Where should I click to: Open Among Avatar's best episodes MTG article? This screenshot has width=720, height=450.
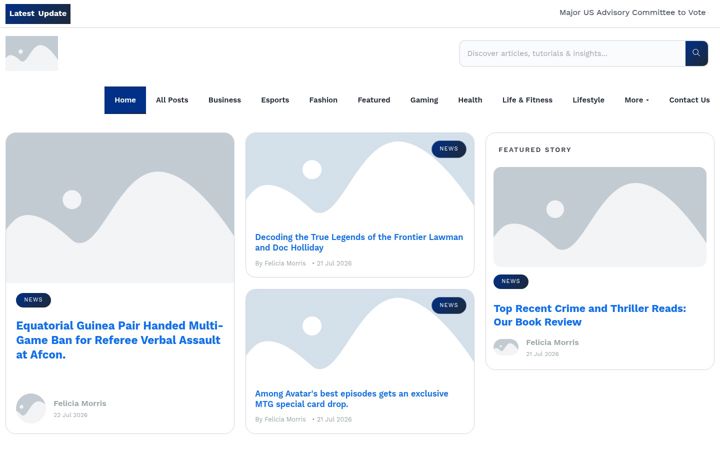click(351, 399)
